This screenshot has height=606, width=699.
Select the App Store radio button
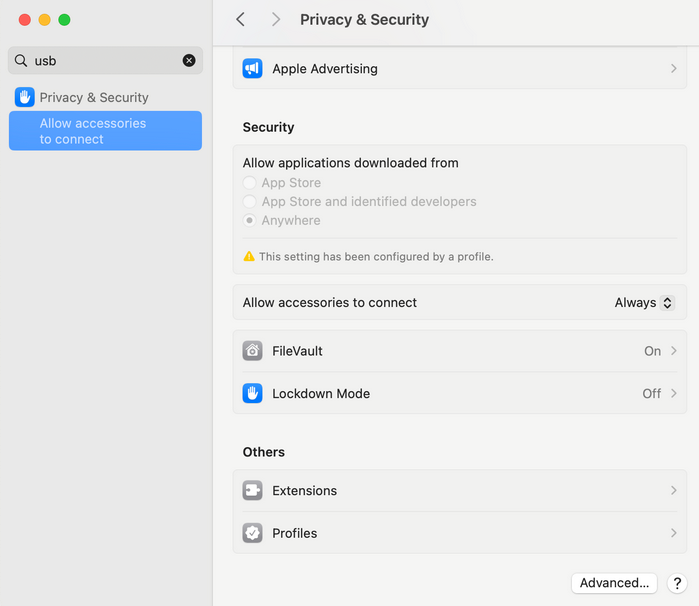click(249, 183)
